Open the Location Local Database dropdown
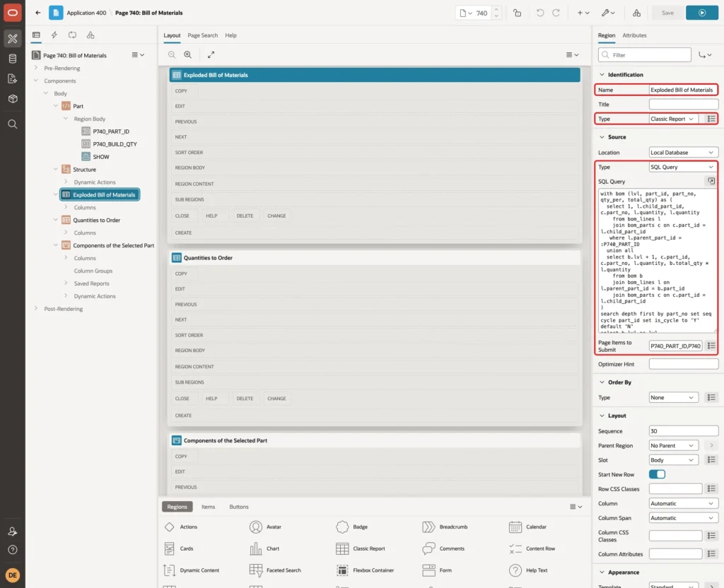This screenshot has width=724, height=588. (x=684, y=153)
